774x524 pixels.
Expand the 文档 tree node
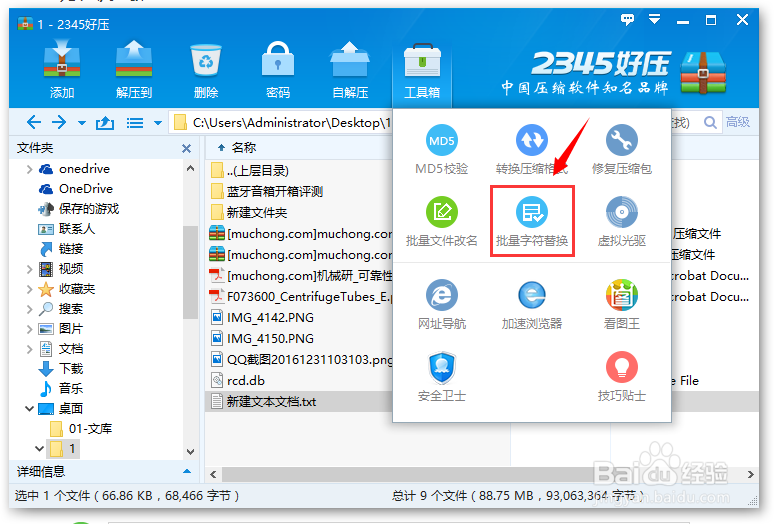coord(29,349)
